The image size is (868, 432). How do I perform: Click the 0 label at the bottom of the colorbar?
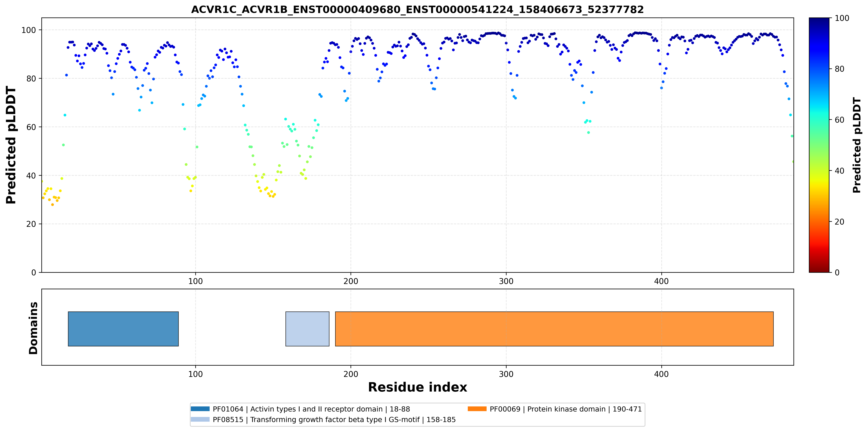point(837,272)
